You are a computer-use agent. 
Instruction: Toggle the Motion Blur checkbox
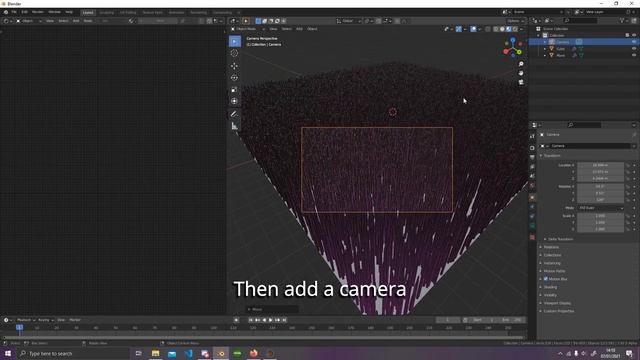click(x=546, y=279)
